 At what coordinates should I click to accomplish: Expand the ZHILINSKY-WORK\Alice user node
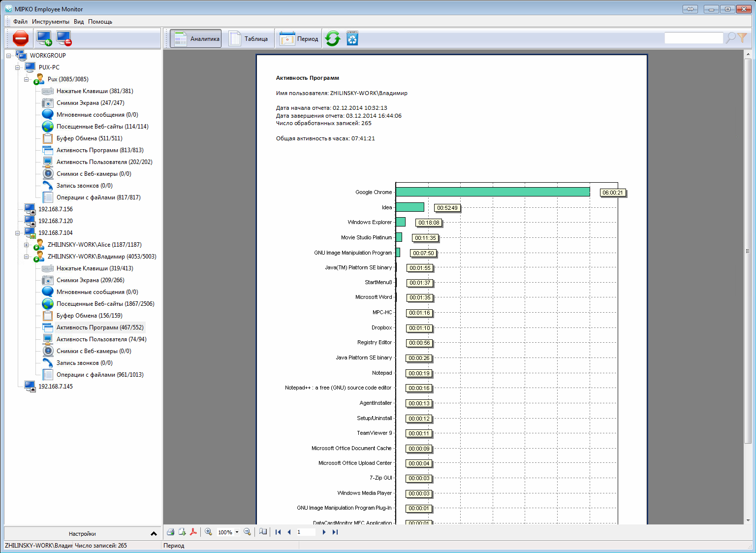click(26, 245)
